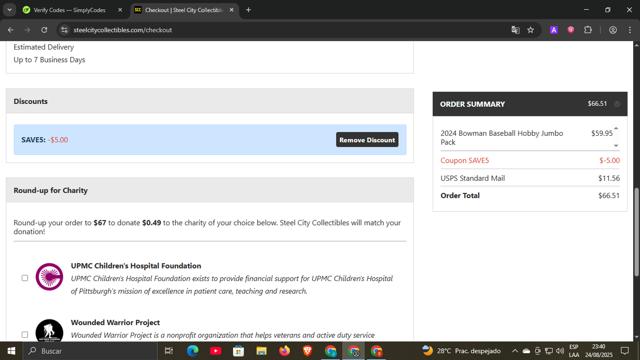The image size is (640, 360).
Task: Open the translate page icon
Action: [x=516, y=30]
